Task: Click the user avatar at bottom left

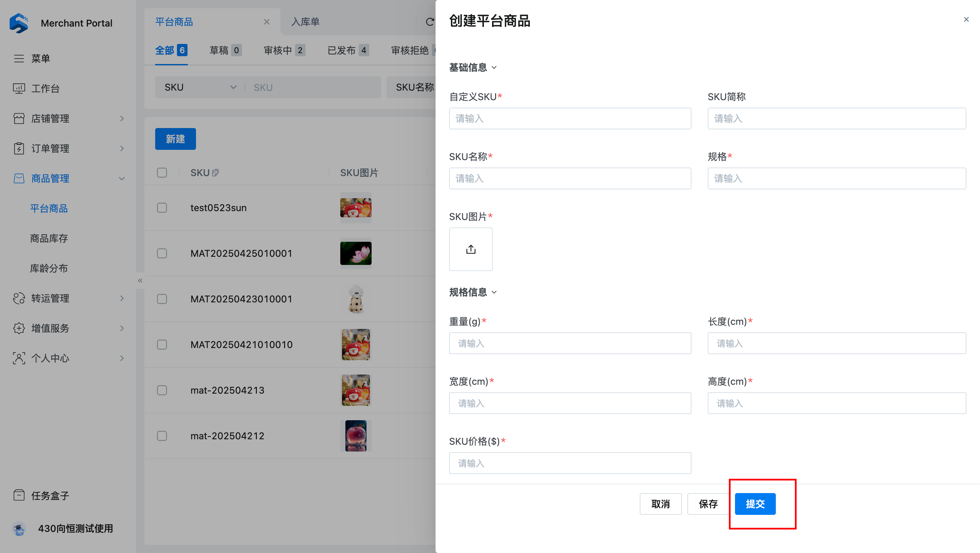Action: point(19,528)
